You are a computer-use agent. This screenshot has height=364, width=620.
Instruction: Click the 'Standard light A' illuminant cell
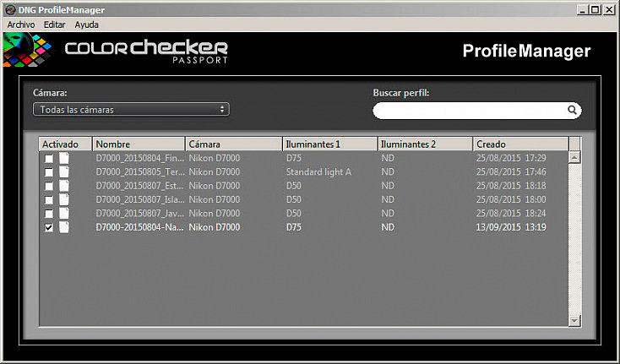pyautogui.click(x=318, y=172)
